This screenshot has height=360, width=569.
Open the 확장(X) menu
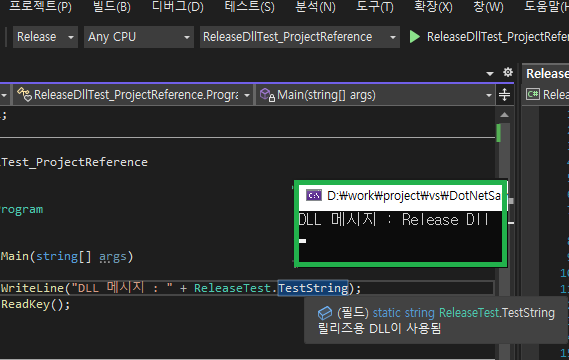433,7
